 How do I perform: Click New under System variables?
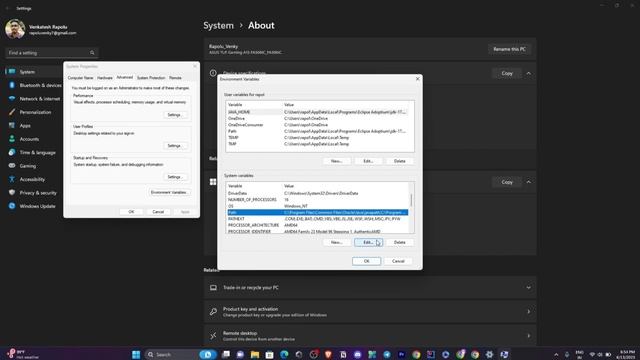336,242
